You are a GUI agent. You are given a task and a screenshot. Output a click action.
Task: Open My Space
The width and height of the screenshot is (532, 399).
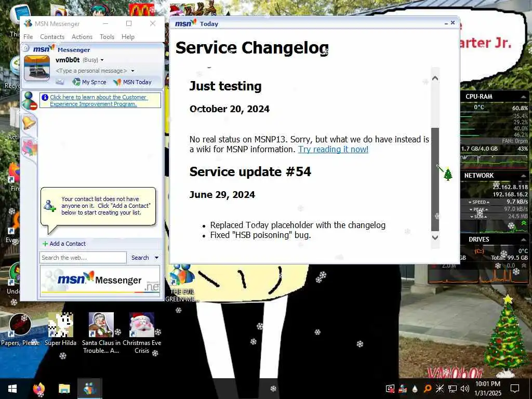(89, 82)
